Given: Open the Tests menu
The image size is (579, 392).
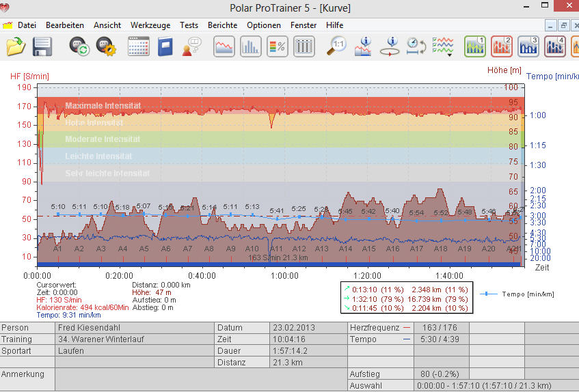Looking at the screenshot, I should pyautogui.click(x=189, y=25).
